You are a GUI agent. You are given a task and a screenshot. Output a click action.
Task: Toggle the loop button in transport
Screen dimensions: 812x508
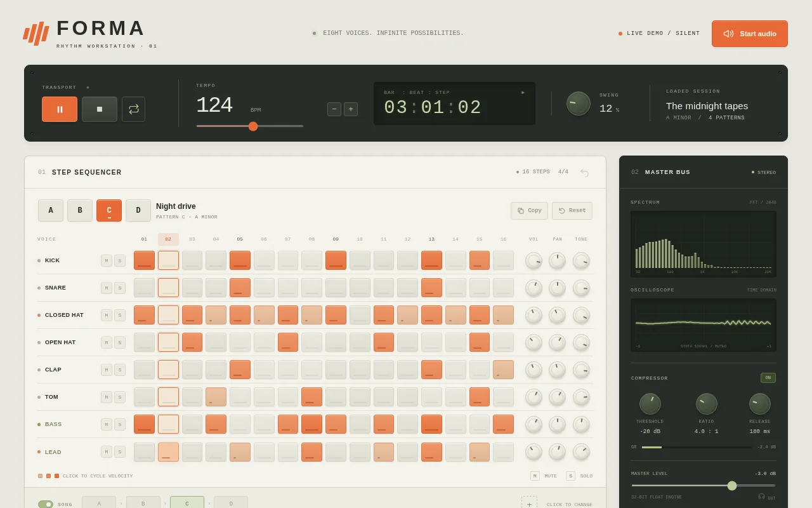point(133,109)
